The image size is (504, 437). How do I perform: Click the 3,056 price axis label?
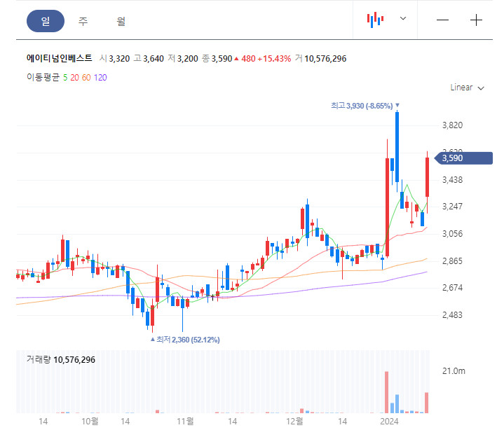click(452, 234)
